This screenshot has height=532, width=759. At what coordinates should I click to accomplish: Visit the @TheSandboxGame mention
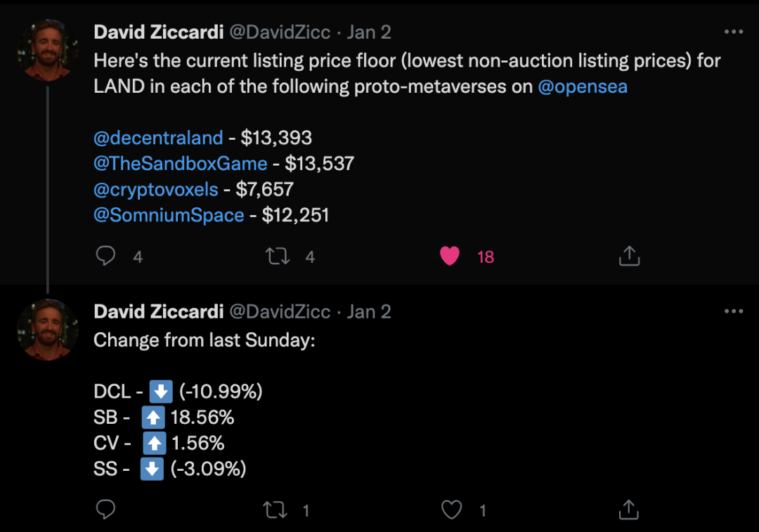pyautogui.click(x=180, y=164)
